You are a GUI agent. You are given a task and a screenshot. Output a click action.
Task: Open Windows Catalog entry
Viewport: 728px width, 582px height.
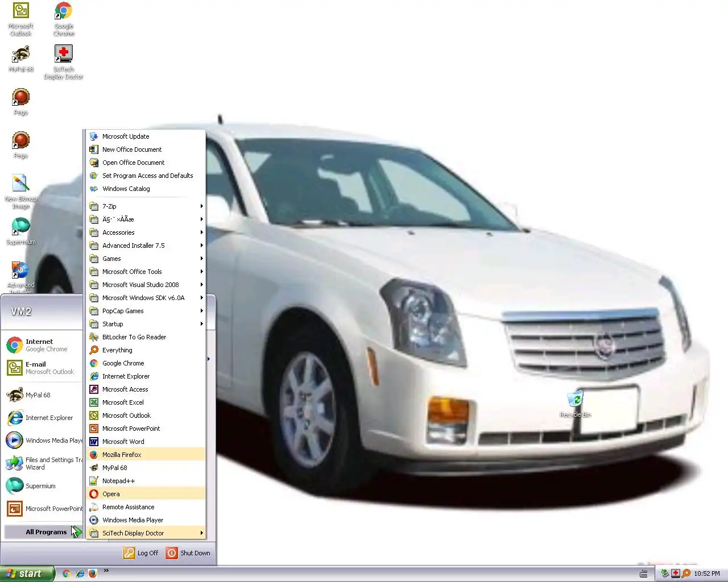[x=146, y=189]
